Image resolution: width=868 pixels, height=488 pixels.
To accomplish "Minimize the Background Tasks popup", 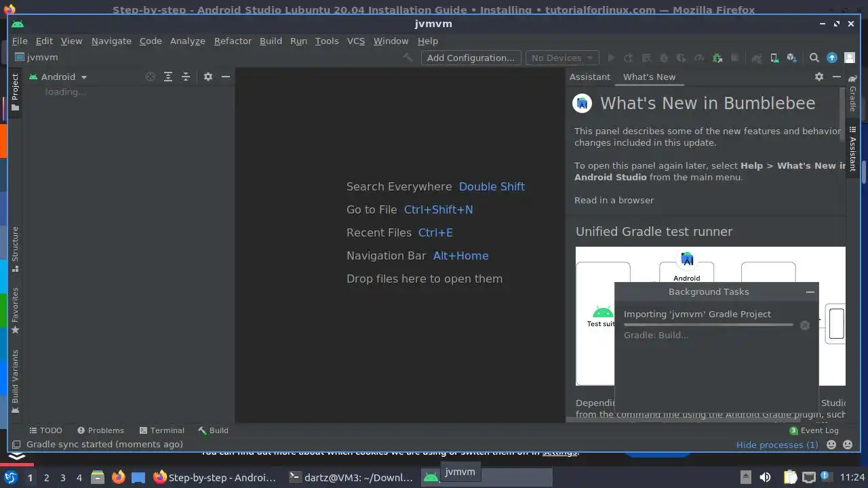I will click(810, 291).
